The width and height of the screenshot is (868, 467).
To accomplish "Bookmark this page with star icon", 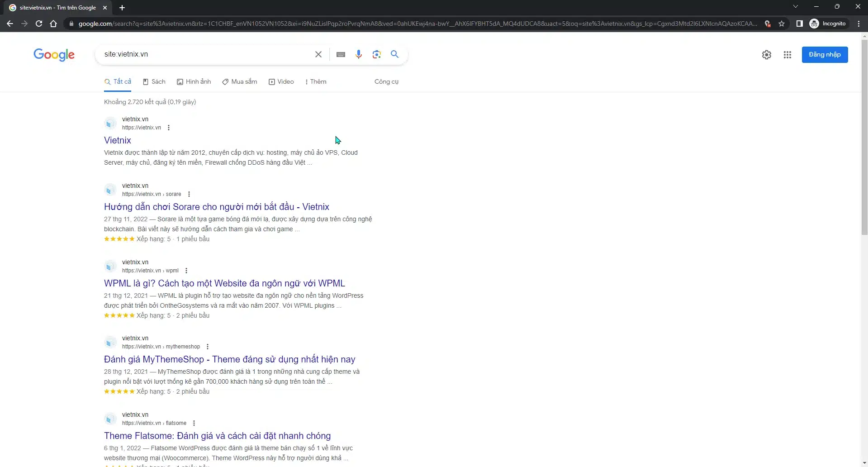I will pyautogui.click(x=782, y=24).
